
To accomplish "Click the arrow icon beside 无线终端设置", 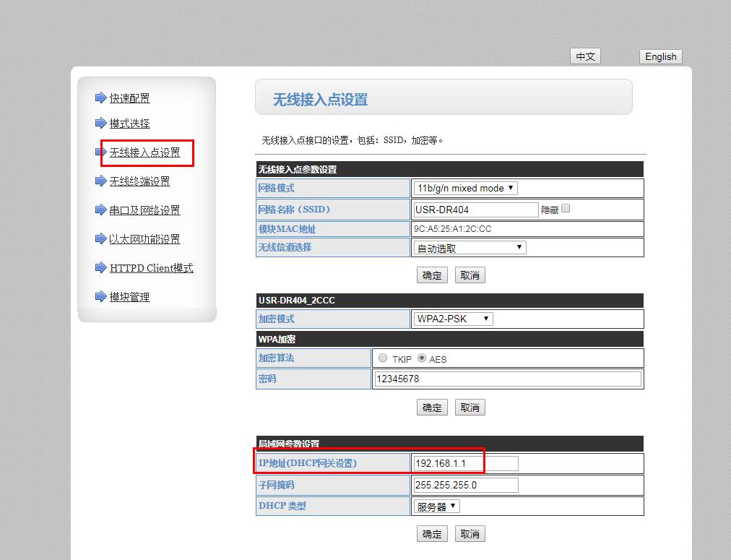I will tap(100, 181).
